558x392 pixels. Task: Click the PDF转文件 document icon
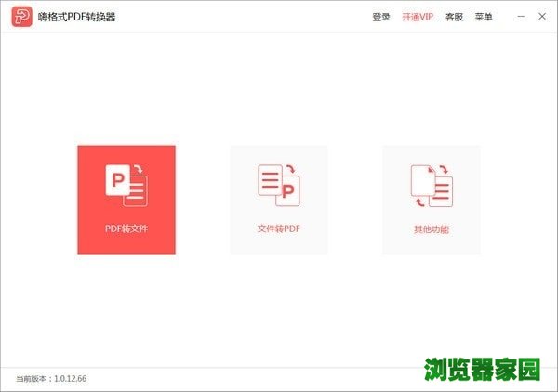(x=126, y=185)
